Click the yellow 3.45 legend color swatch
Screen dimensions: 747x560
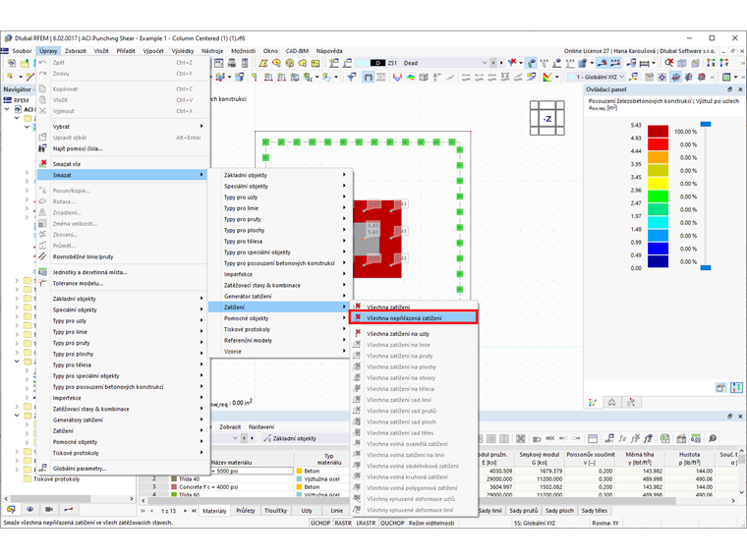[658, 184]
